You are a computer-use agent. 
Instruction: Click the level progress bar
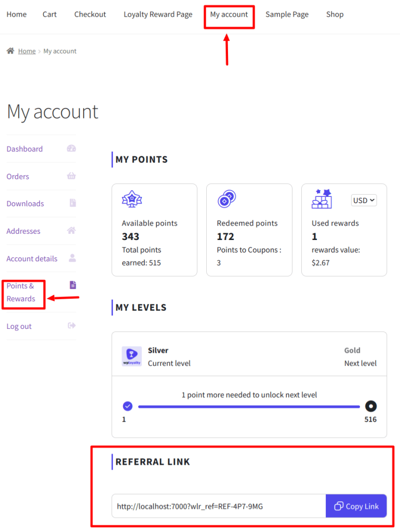pos(249,406)
